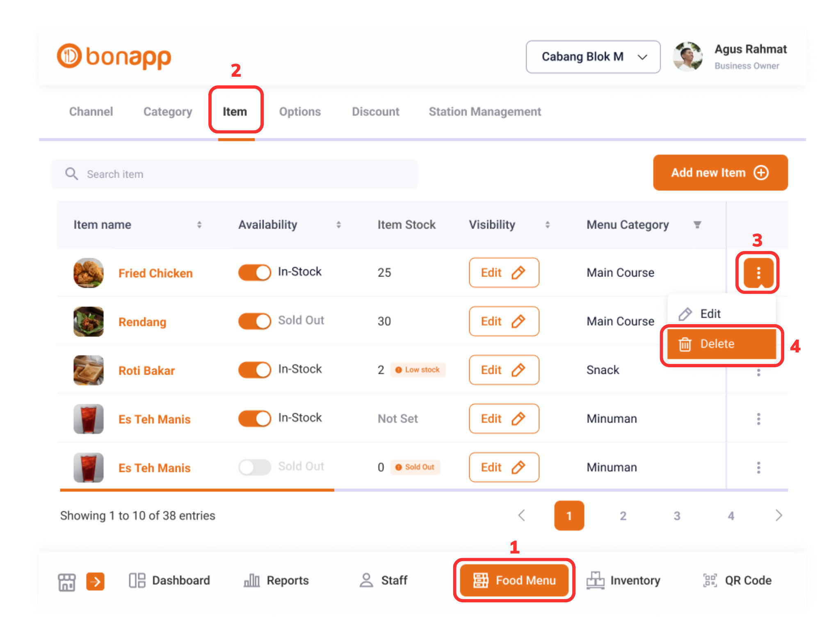This screenshot has height=636, width=840.
Task: Sort the Visibility column
Action: 547,225
